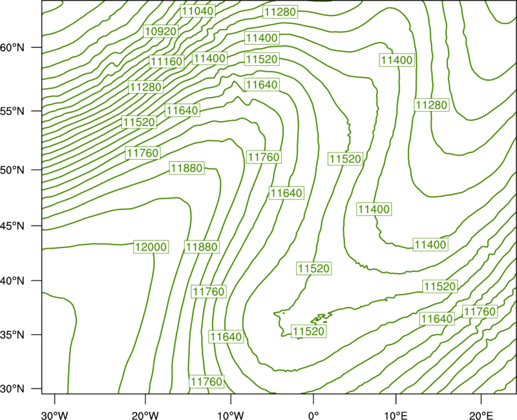This screenshot has height=420, width=517.
Task: Click the 11760 label just above the bottom axis
Action: 207,381
